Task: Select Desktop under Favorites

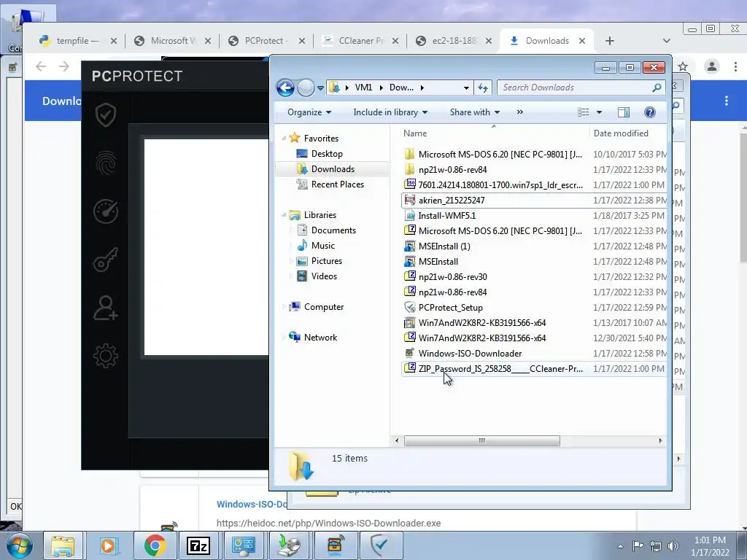Action: coord(327,154)
